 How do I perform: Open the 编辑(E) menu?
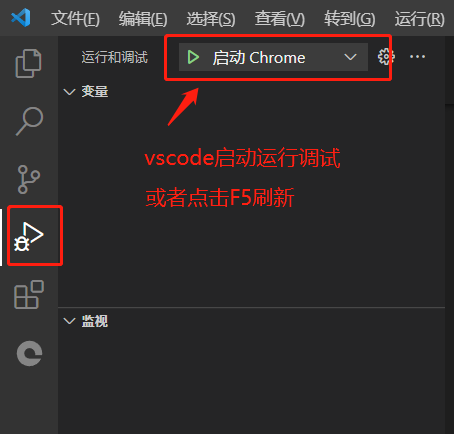click(x=143, y=18)
